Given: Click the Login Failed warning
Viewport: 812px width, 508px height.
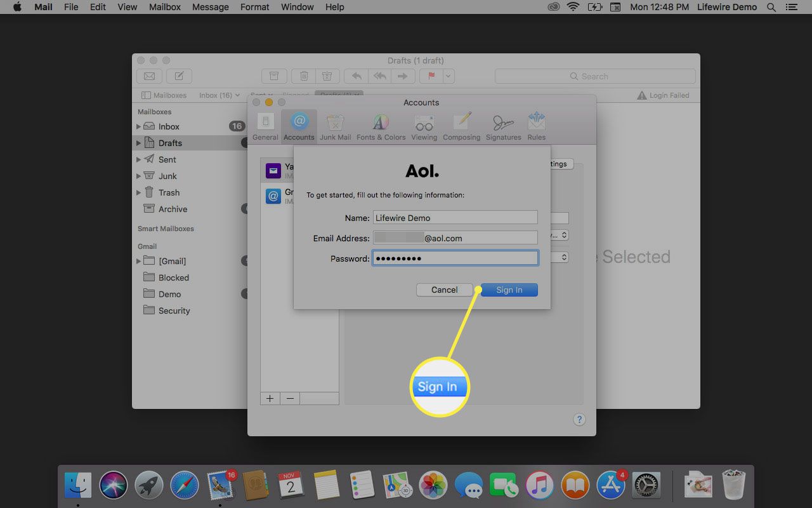Looking at the screenshot, I should [x=663, y=95].
